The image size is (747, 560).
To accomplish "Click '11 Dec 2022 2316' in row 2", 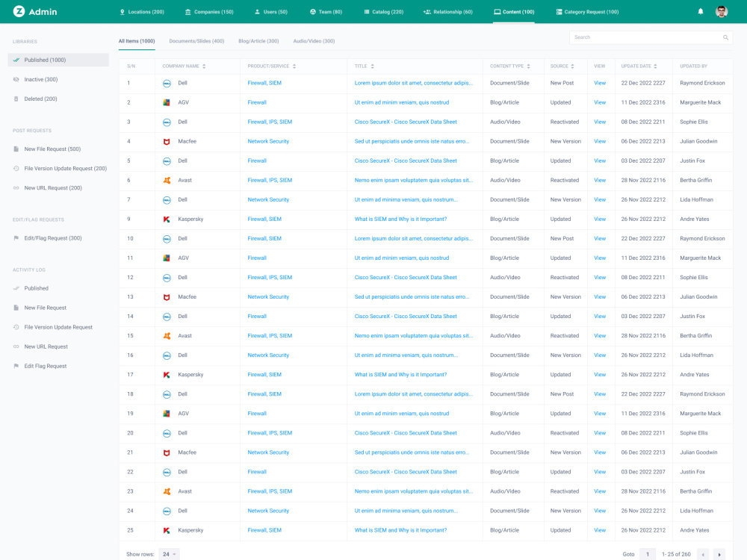I will pos(642,102).
